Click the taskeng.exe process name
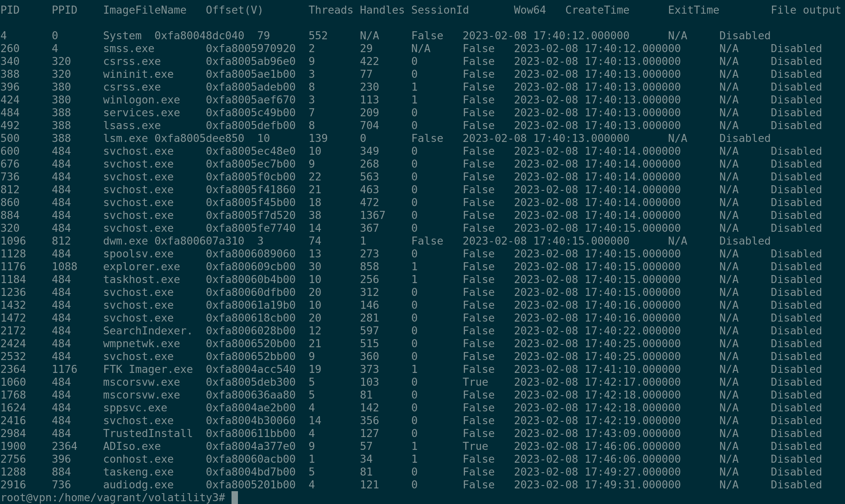Image resolution: width=845 pixels, height=504 pixels. tap(138, 472)
